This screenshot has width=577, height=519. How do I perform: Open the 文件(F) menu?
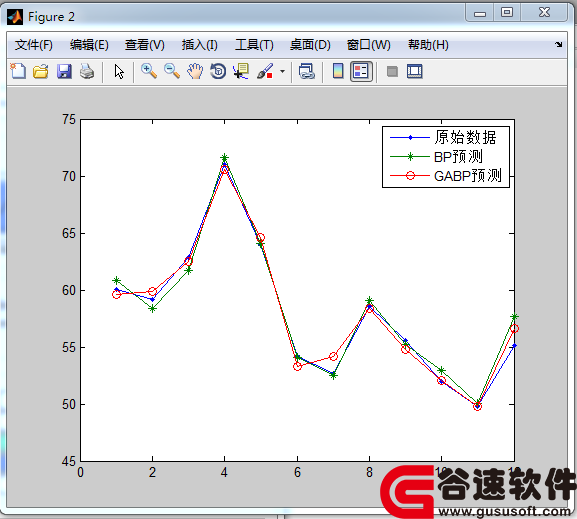tap(33, 45)
